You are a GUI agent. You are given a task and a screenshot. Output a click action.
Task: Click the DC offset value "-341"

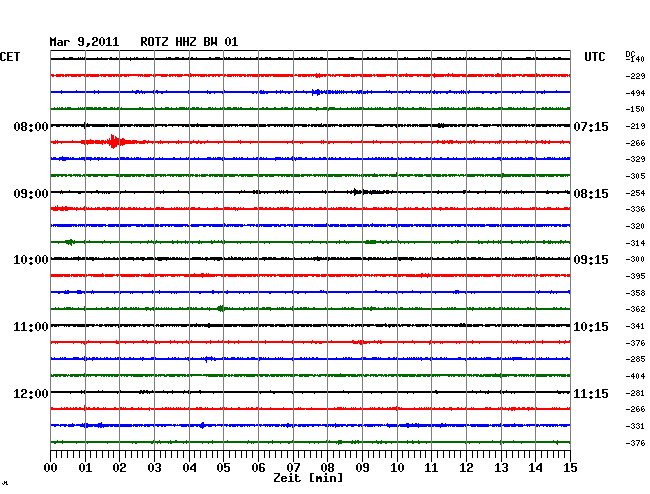pos(635,326)
